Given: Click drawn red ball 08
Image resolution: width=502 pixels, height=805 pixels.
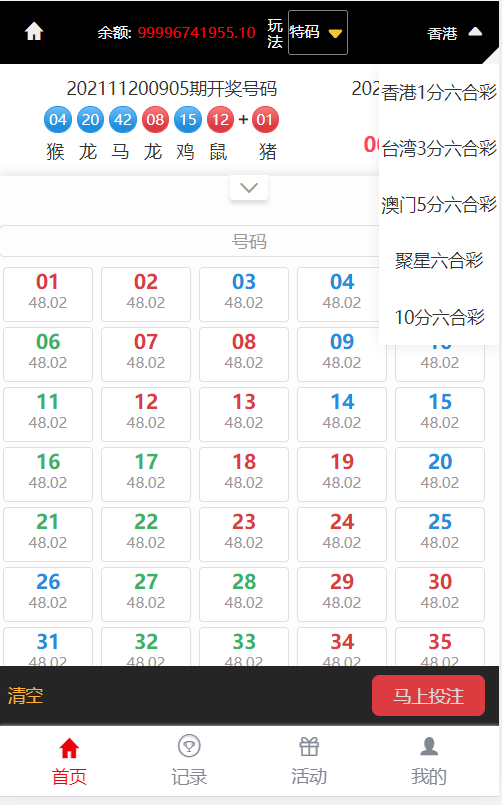Looking at the screenshot, I should pyautogui.click(x=156, y=120).
